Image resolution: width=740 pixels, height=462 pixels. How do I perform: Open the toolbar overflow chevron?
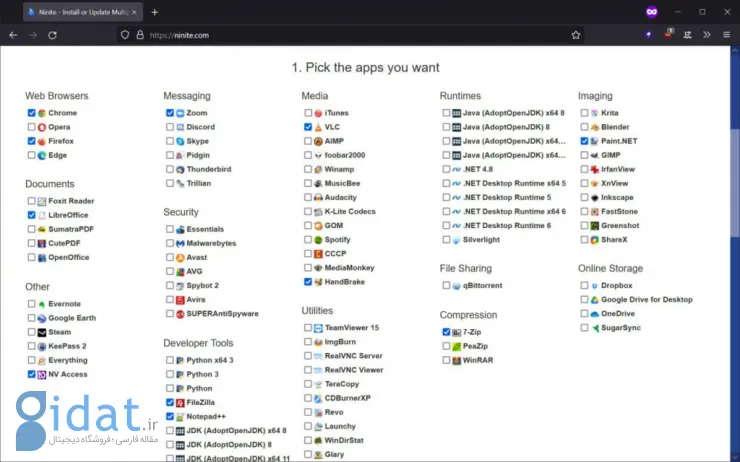tap(706, 35)
